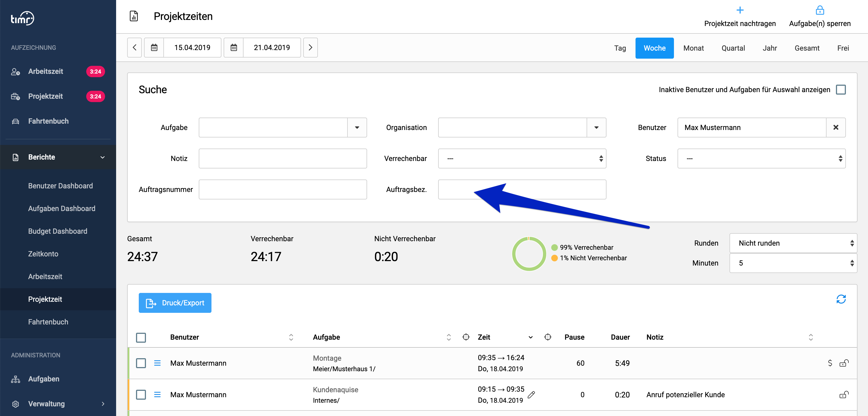Focus the Notiz search field

(x=282, y=158)
